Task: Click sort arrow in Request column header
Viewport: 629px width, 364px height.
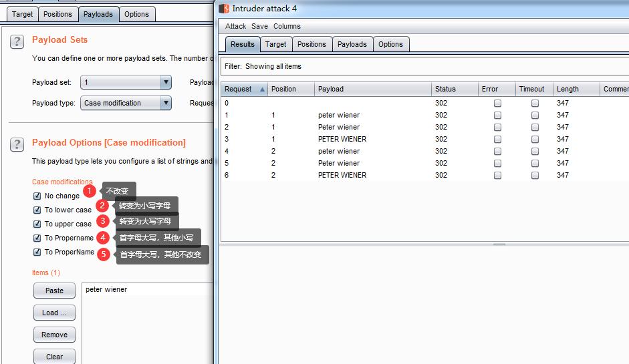Action: (262, 89)
